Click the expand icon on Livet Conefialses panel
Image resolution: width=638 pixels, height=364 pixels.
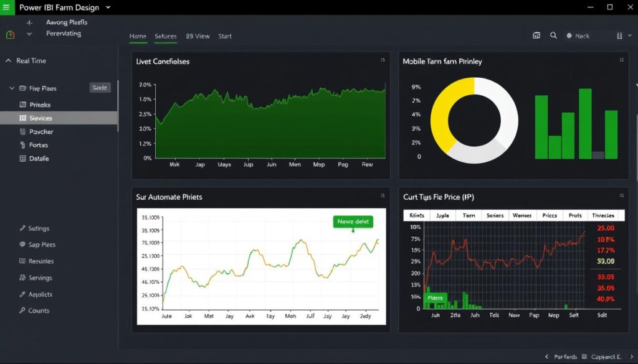[x=381, y=61]
